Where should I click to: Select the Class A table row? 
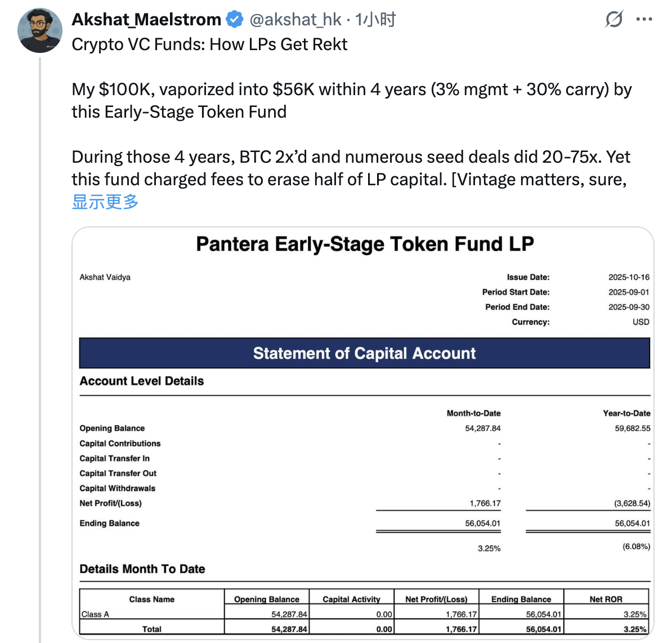point(225,614)
